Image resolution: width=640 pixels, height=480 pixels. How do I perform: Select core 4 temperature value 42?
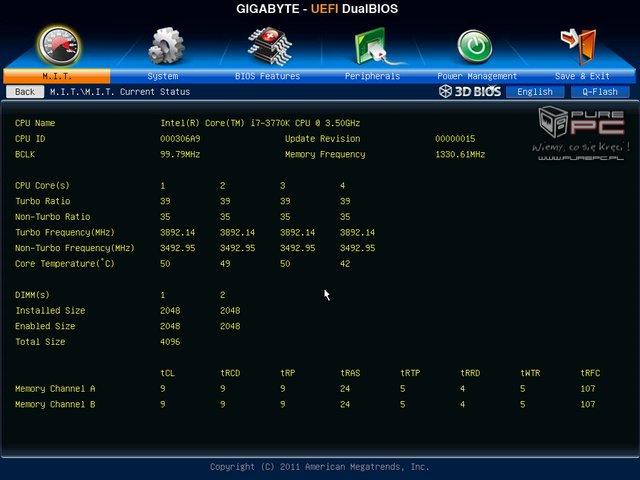pos(345,264)
